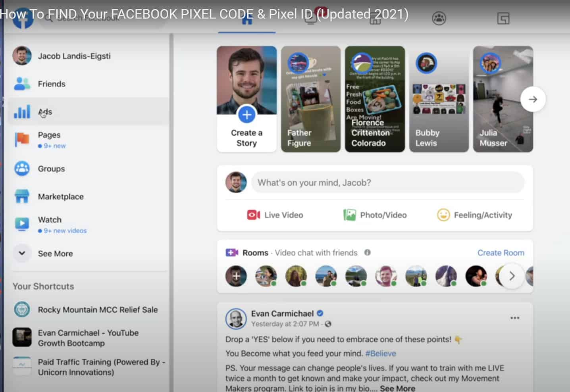Open the options menu on Evan Carmichael's post
This screenshot has width=570, height=392.
515,317
